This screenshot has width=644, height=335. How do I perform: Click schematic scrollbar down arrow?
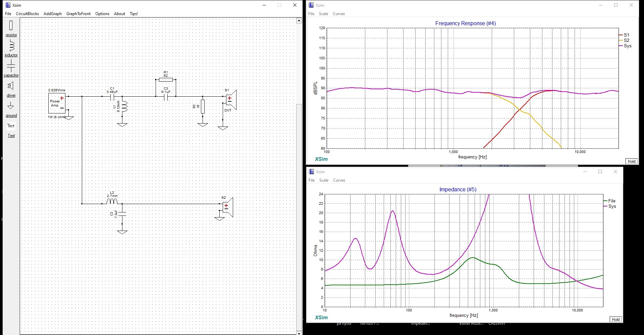(x=299, y=333)
